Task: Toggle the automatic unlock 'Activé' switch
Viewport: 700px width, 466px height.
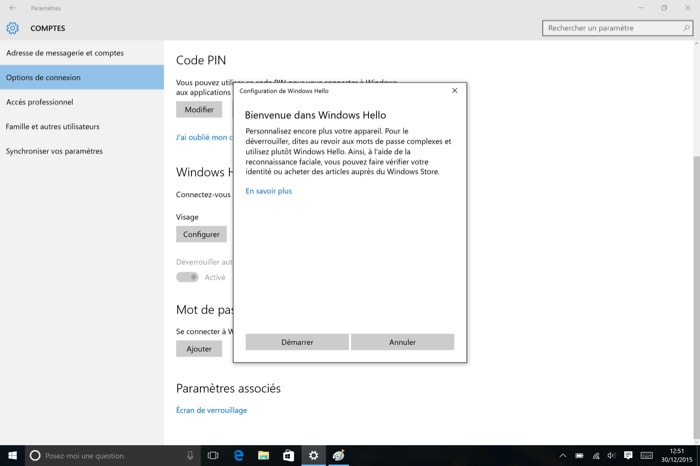Action: point(187,277)
